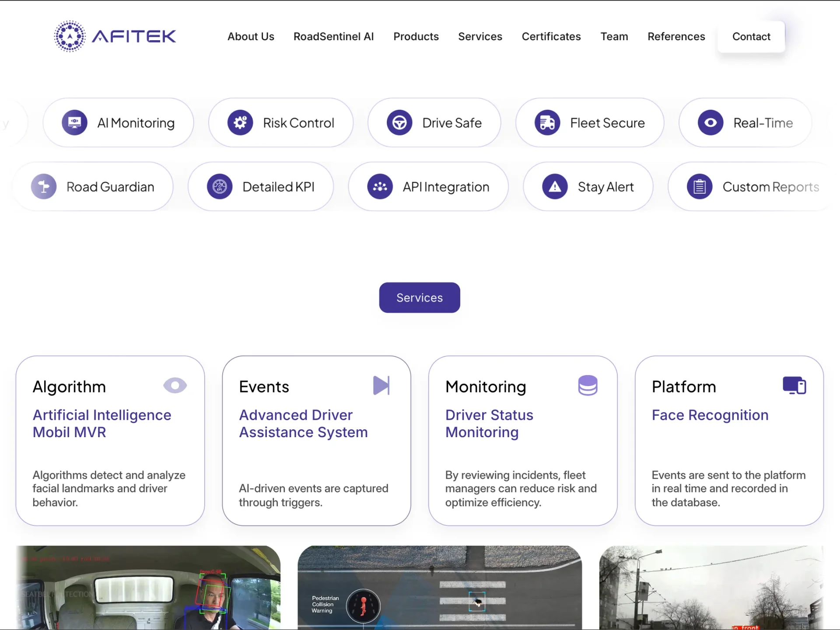Open Advanced Driver Assistance System heading
The image size is (840, 630).
tap(303, 424)
